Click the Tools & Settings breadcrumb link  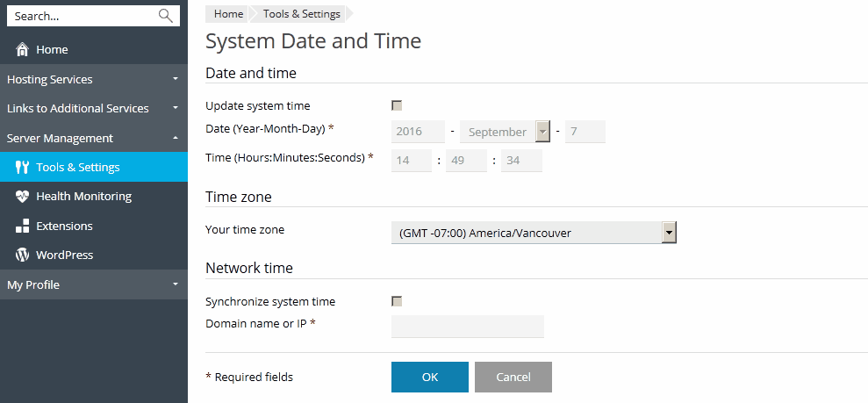(x=302, y=14)
